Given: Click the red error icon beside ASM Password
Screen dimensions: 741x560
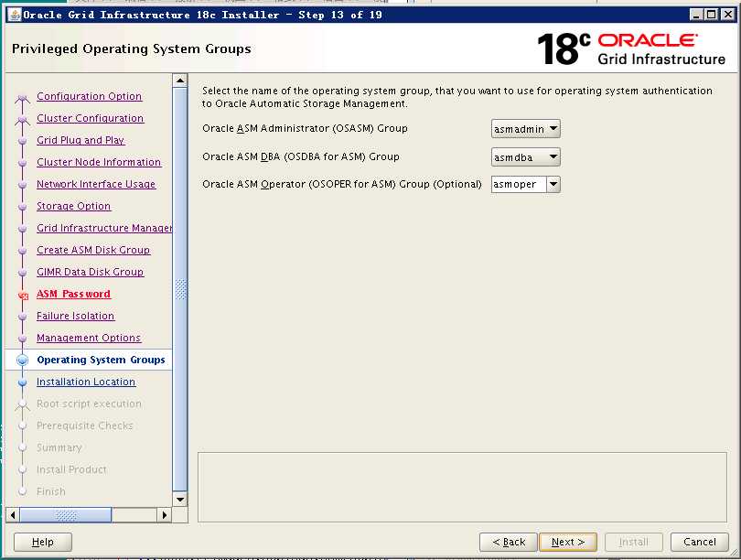Looking at the screenshot, I should pos(23,296).
